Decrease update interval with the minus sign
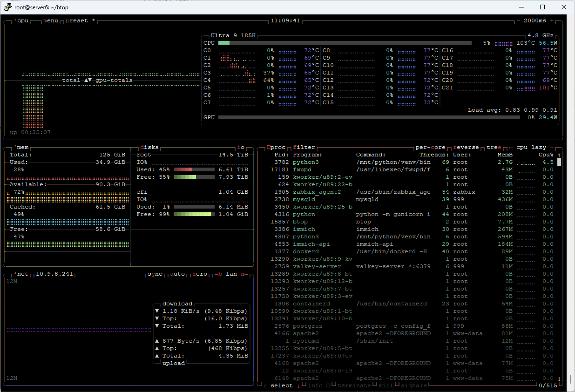 pos(519,21)
